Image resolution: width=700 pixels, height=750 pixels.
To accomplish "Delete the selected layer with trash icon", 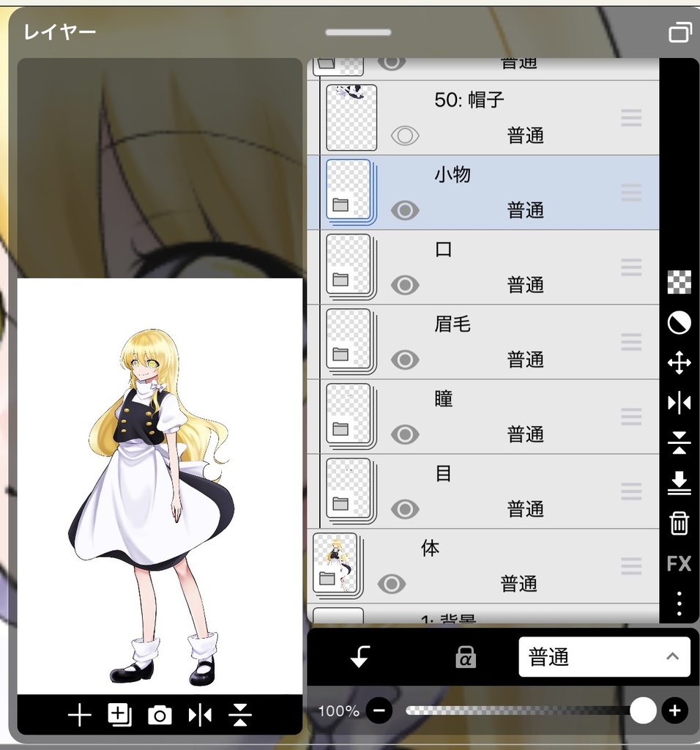I will [x=679, y=523].
